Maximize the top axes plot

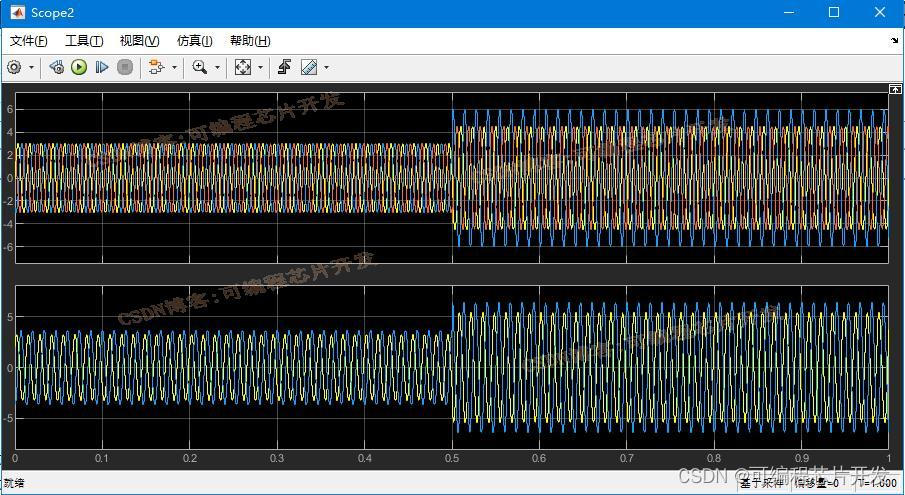tap(895, 90)
